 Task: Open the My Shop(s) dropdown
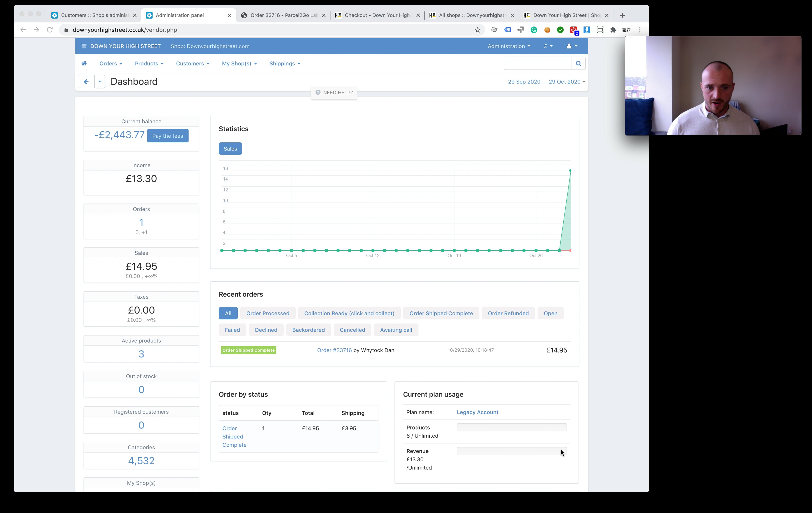click(240, 63)
